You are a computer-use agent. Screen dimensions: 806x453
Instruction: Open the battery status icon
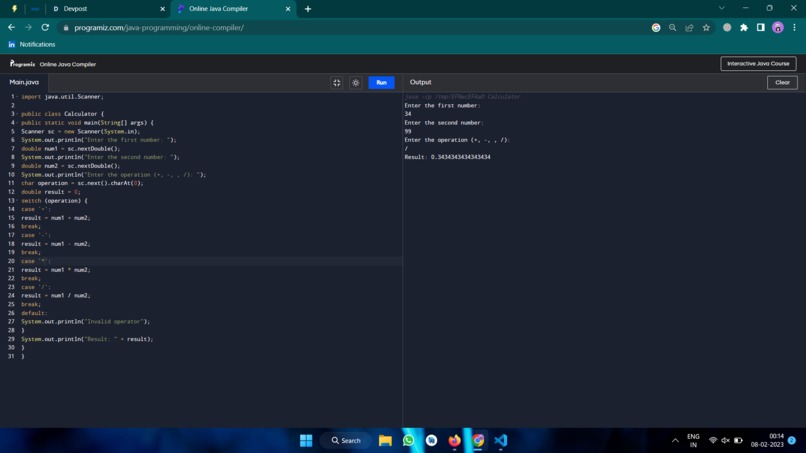pyautogui.click(x=738, y=441)
